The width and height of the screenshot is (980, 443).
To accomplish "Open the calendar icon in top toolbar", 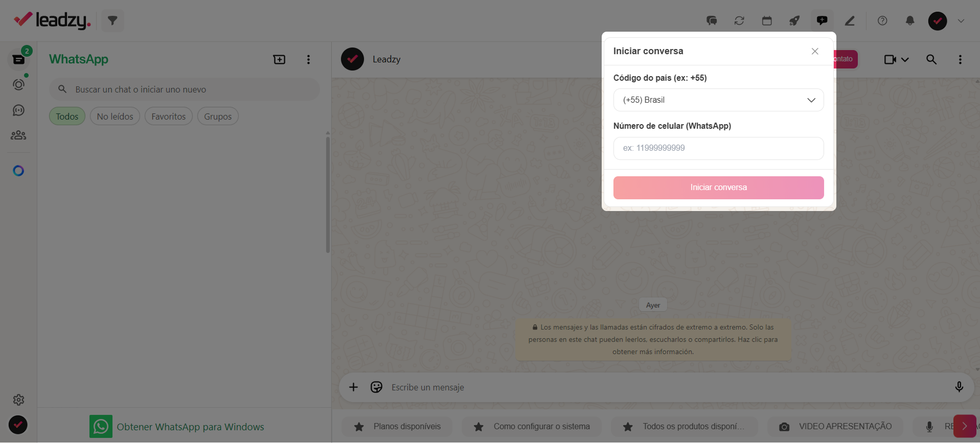I will [767, 21].
